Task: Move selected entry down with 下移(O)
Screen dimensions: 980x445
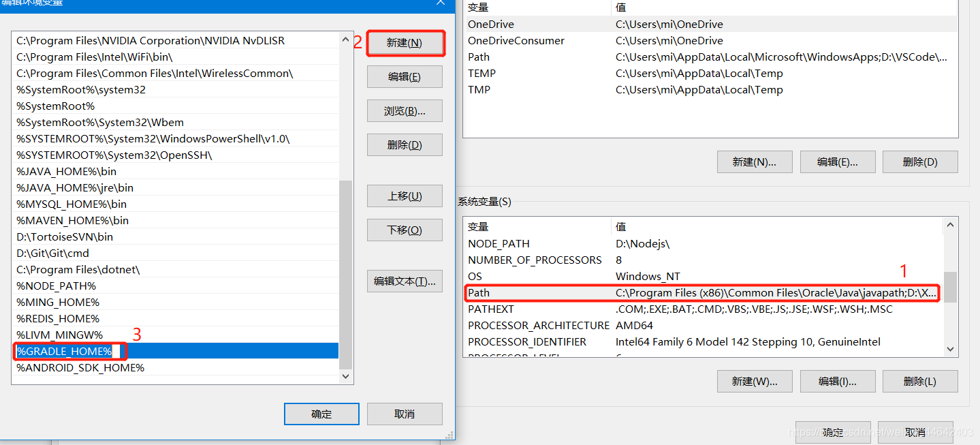Action: [405, 230]
